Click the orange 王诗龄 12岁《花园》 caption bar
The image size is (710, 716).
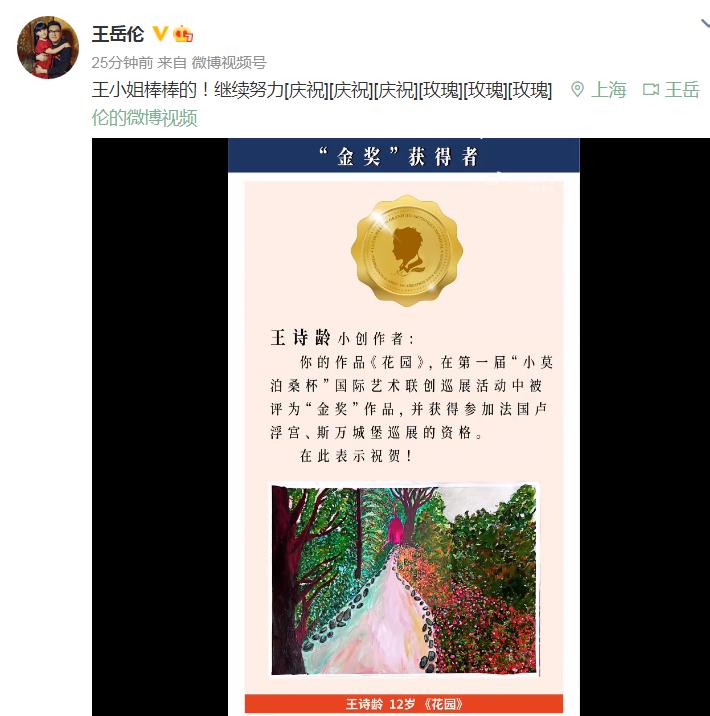(x=404, y=703)
